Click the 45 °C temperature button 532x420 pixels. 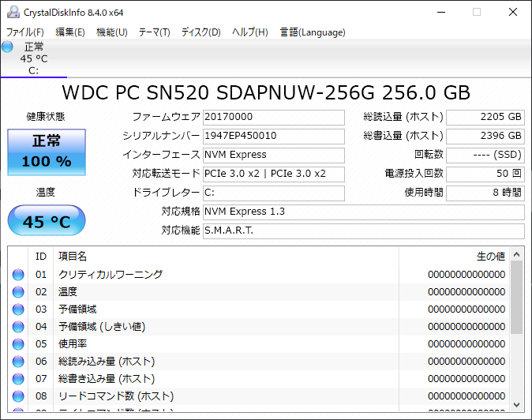tap(47, 220)
